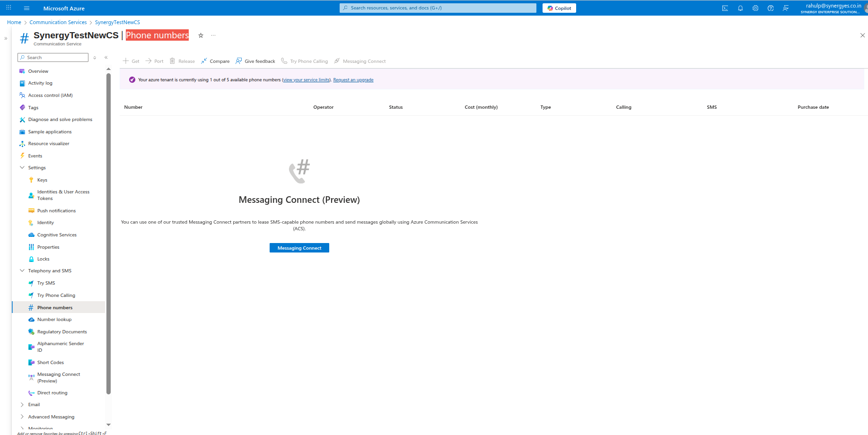The image size is (868, 435).
Task: Click the Push notifications icon
Action: click(31, 210)
